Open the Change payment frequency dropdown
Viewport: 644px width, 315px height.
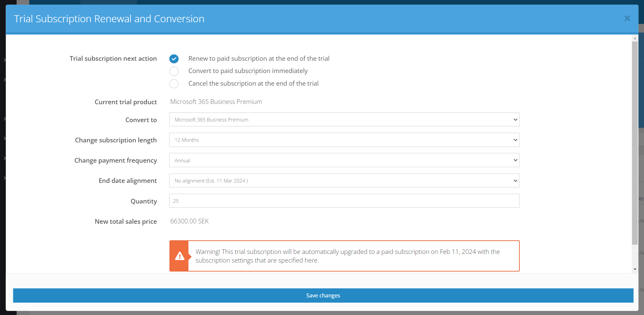point(344,160)
